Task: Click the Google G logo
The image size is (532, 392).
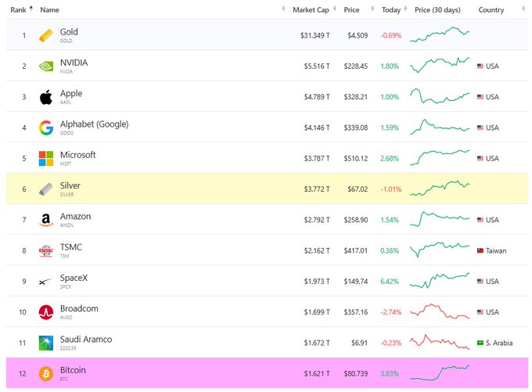Action: coord(46,128)
